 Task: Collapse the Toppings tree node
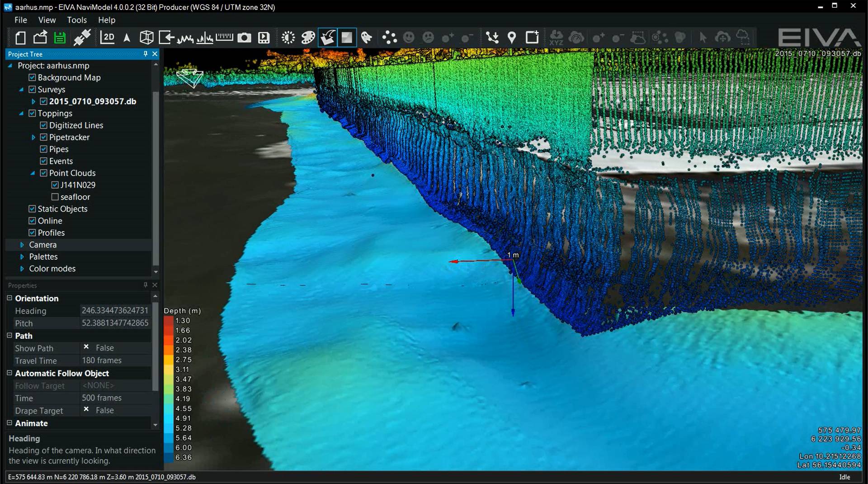21,114
